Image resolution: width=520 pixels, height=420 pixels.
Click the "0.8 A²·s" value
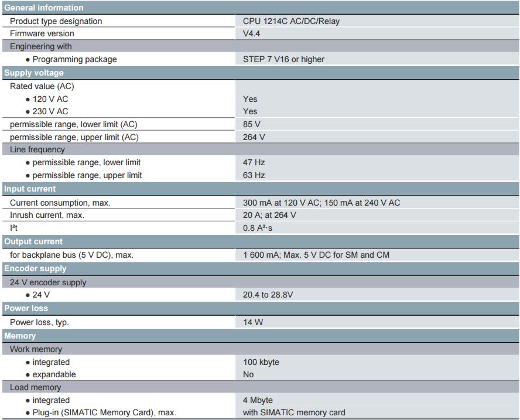coord(257,228)
